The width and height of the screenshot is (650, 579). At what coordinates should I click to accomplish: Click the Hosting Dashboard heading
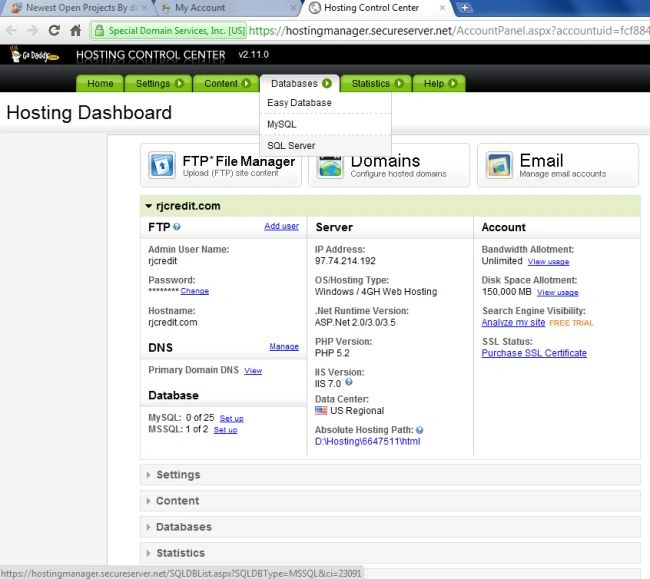click(x=89, y=113)
